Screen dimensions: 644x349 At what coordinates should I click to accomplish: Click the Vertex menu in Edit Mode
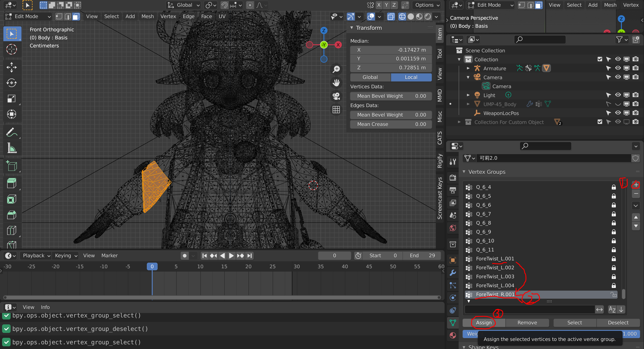168,16
